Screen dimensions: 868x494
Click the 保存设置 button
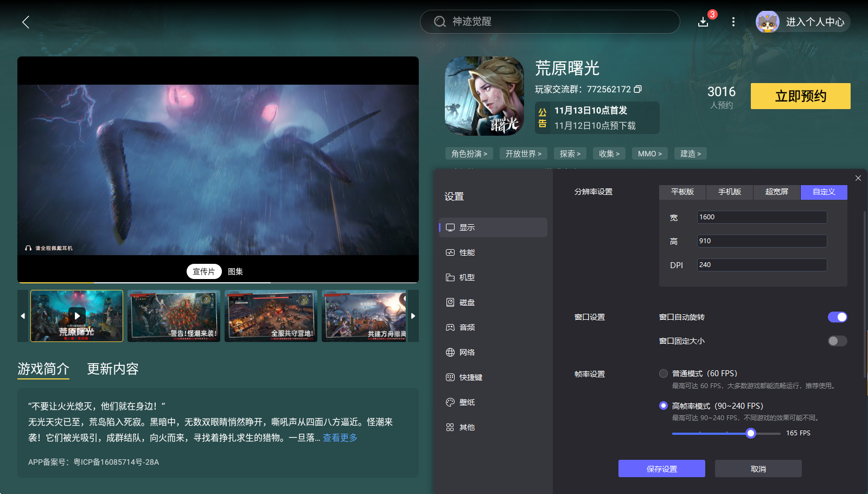(x=661, y=468)
